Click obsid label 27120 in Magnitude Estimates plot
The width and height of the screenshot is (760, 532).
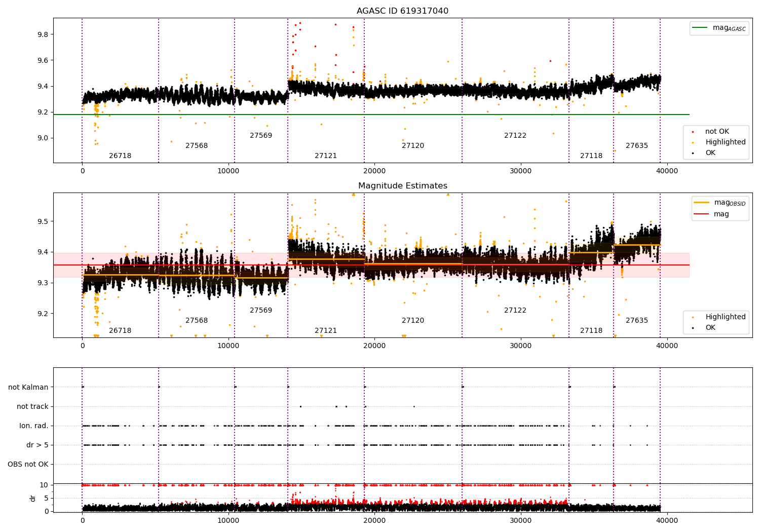[413, 321]
